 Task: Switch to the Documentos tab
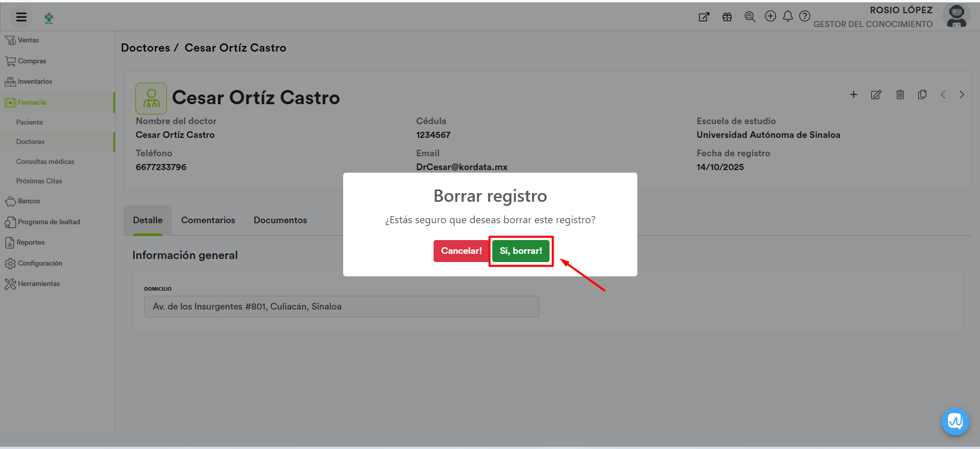tap(280, 220)
